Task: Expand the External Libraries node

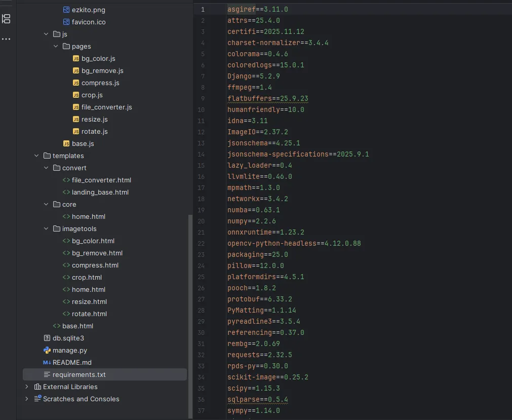Action: pos(27,387)
